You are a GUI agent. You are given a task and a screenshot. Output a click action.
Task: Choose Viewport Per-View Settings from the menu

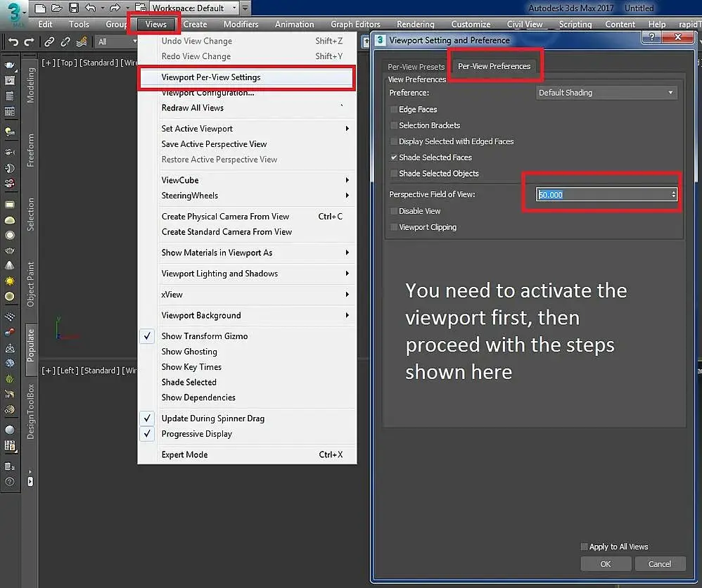(x=247, y=77)
